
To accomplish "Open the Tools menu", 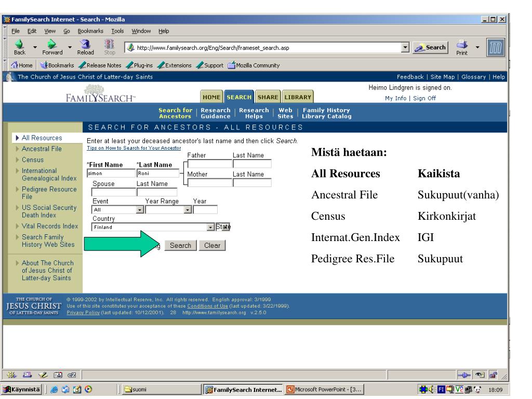I will pyautogui.click(x=117, y=31).
